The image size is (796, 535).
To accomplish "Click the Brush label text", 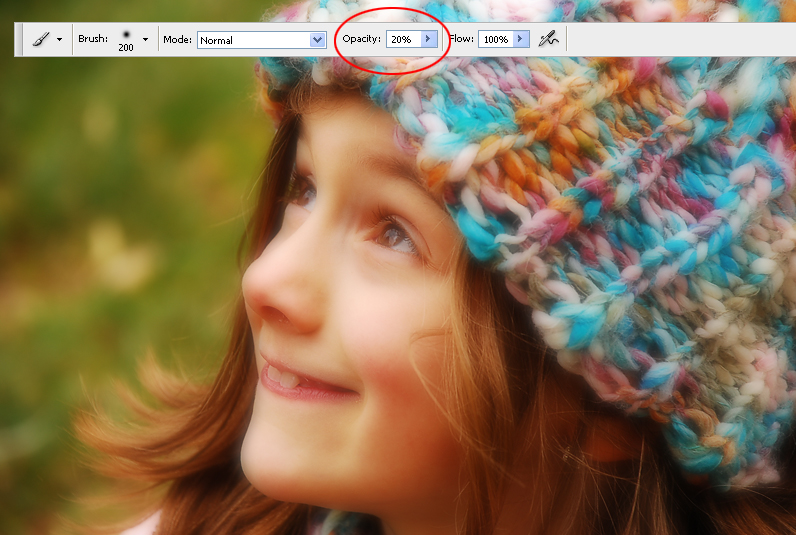I will pos(93,39).
